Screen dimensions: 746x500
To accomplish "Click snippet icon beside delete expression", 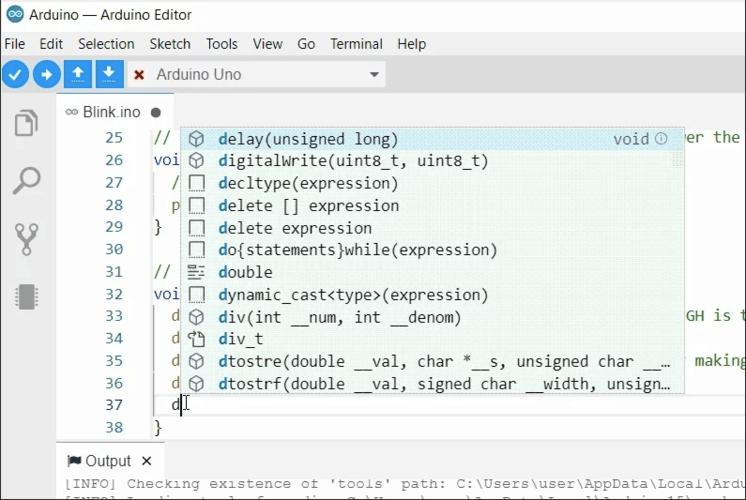I will pos(196,228).
